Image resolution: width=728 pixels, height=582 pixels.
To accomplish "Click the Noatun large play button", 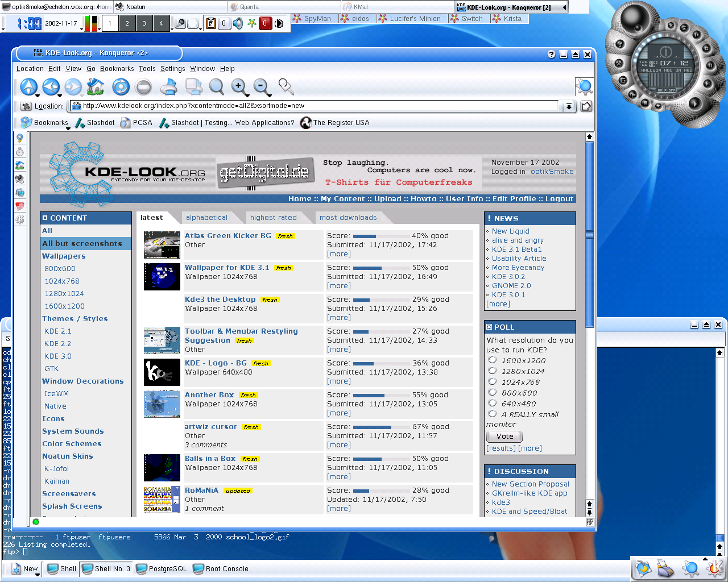I will [695, 103].
